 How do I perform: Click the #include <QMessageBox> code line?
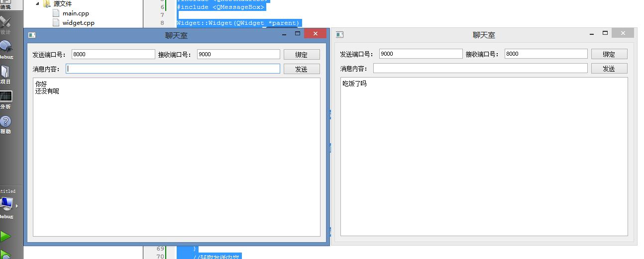[220, 7]
